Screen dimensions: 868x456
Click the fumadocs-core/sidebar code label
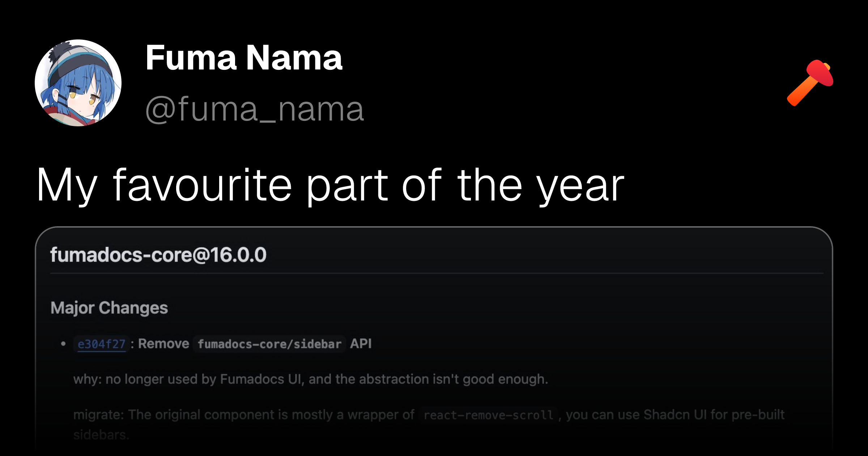pos(269,344)
